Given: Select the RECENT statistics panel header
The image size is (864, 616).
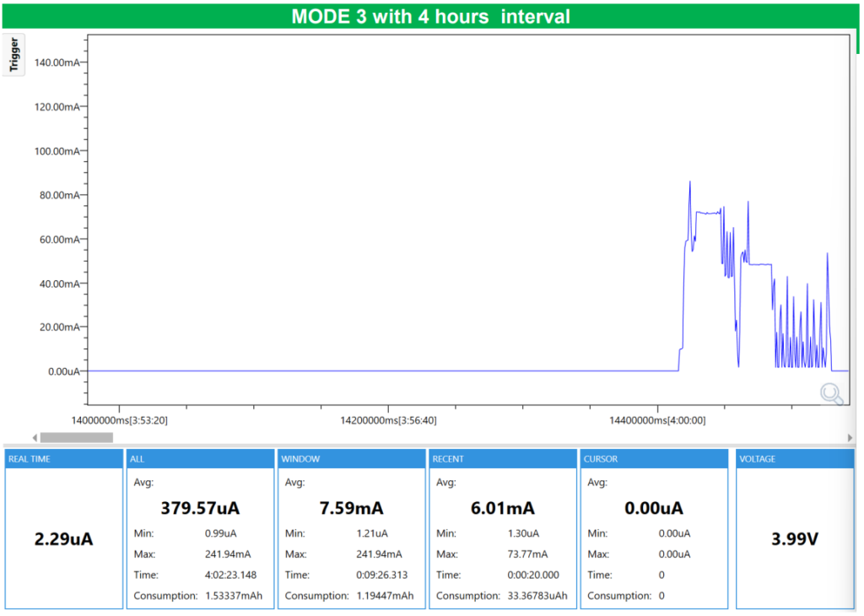Looking at the screenshot, I should (502, 459).
